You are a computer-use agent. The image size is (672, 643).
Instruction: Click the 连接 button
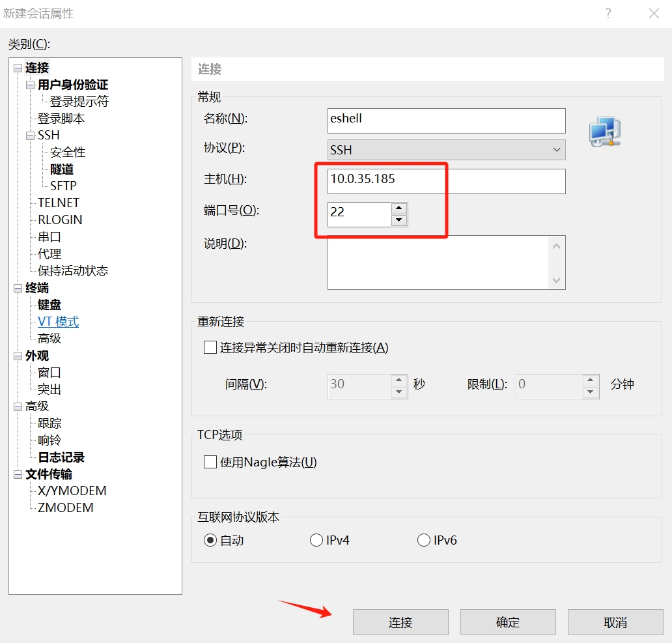400,622
